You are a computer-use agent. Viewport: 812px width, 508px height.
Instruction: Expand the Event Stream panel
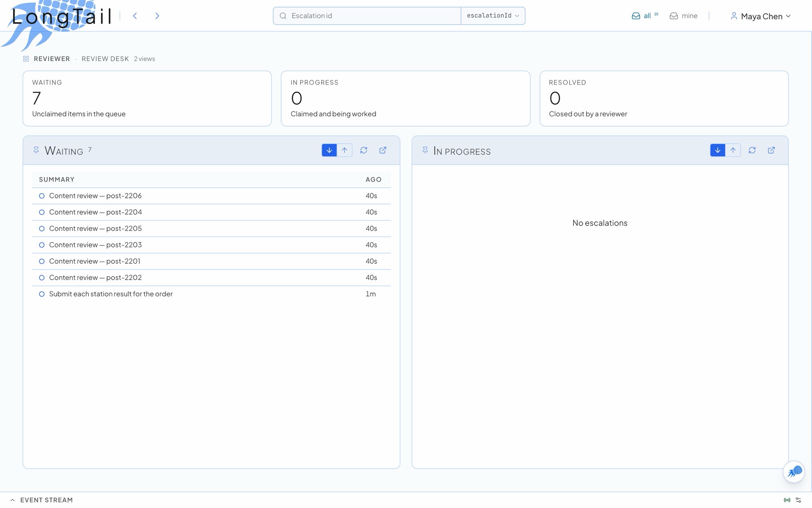[x=41, y=500]
